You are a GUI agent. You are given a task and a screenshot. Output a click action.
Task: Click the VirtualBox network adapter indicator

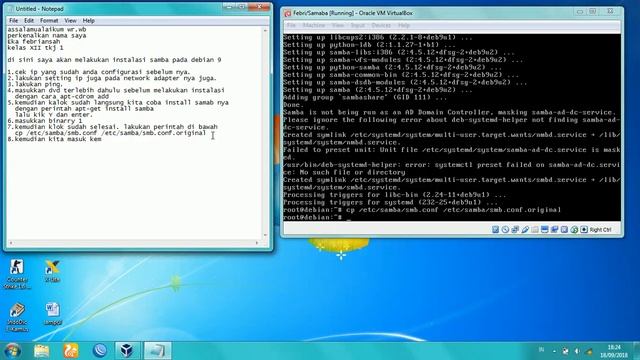click(x=515, y=230)
